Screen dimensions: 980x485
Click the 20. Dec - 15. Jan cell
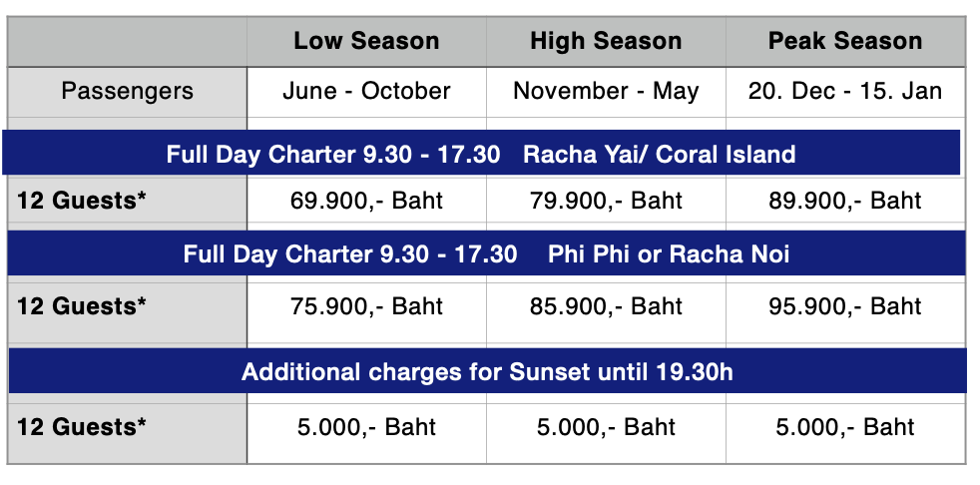(845, 91)
